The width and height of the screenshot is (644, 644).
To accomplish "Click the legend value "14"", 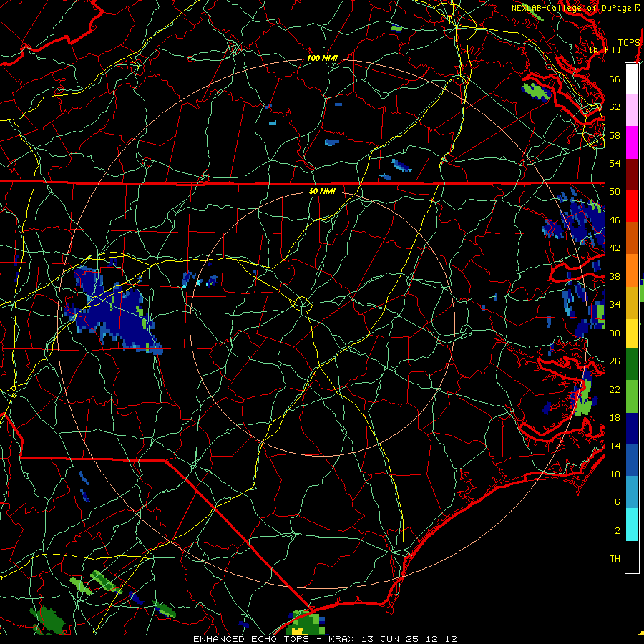I will pos(615,446).
